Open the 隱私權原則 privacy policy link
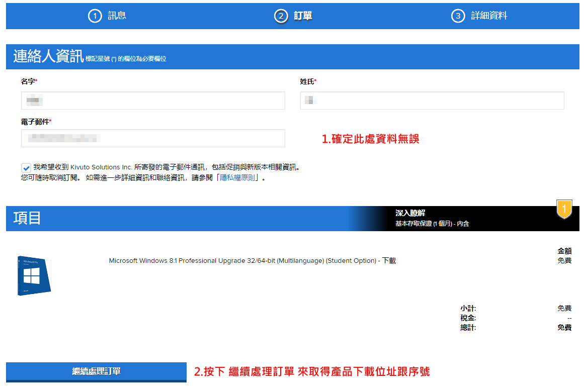 (x=237, y=178)
